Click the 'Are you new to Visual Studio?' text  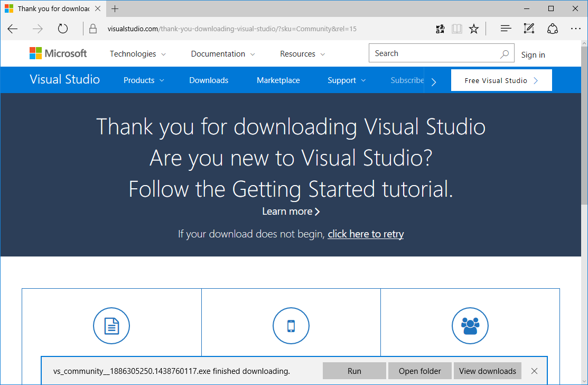pos(291,158)
